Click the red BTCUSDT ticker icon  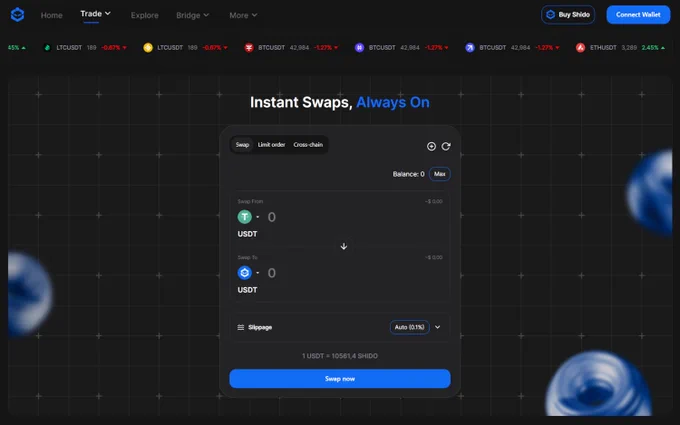[249, 48]
